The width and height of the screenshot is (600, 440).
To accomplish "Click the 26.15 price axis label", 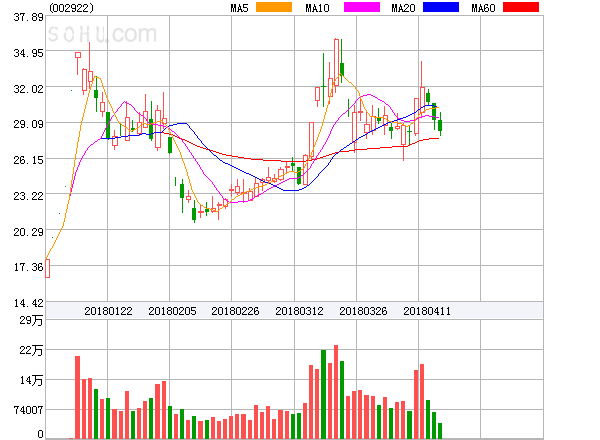I will click(28, 160).
